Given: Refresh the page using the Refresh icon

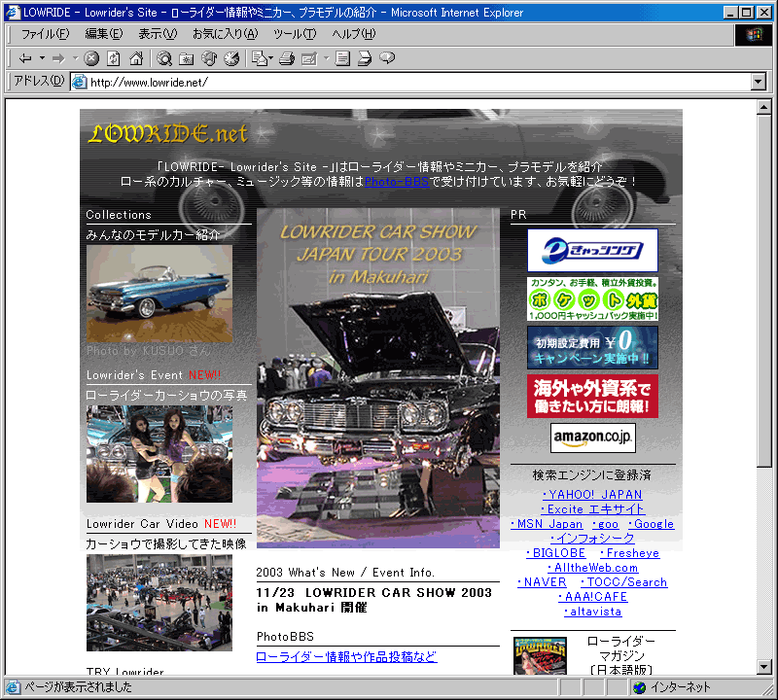Looking at the screenshot, I should click(x=114, y=58).
